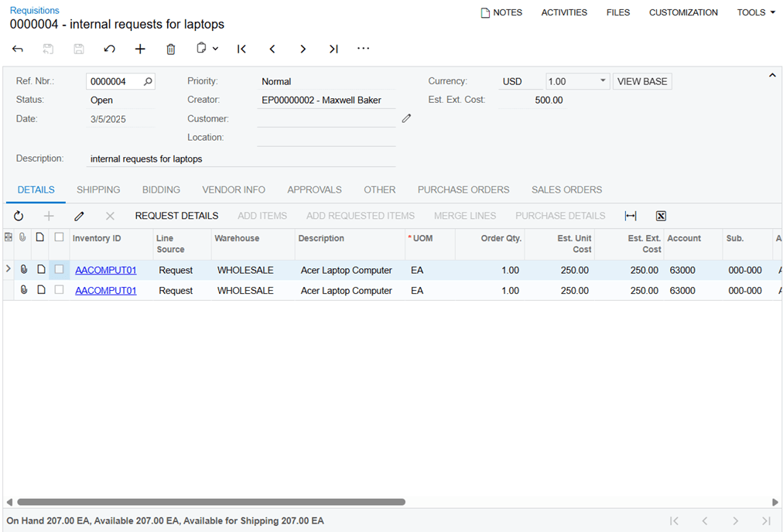Open the APPROVALS tab

click(314, 189)
